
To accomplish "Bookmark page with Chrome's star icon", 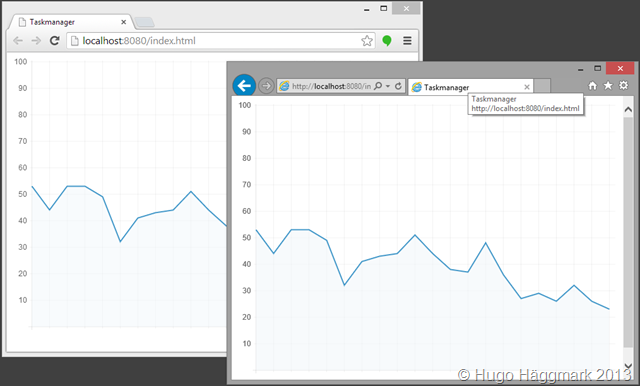I will tap(367, 40).
